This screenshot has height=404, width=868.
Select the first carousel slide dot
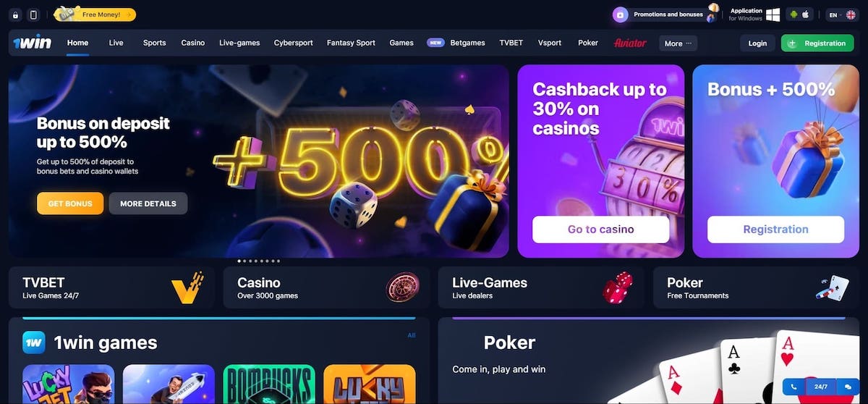tap(239, 261)
